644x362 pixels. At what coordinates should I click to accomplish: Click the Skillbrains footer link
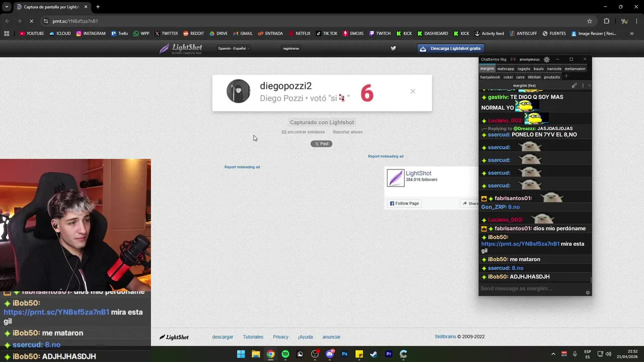click(x=445, y=337)
